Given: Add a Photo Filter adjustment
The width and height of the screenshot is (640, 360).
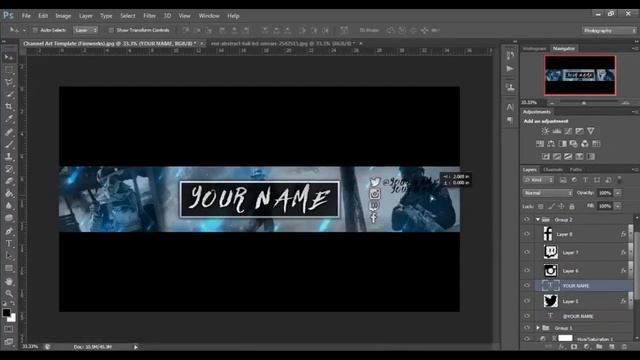Looking at the screenshot, I should (x=573, y=144).
